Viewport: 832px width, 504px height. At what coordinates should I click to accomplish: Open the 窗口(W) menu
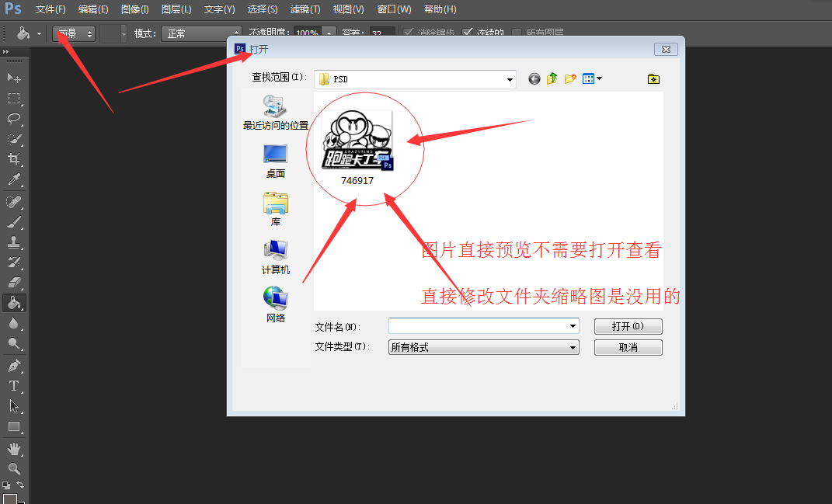(394, 9)
